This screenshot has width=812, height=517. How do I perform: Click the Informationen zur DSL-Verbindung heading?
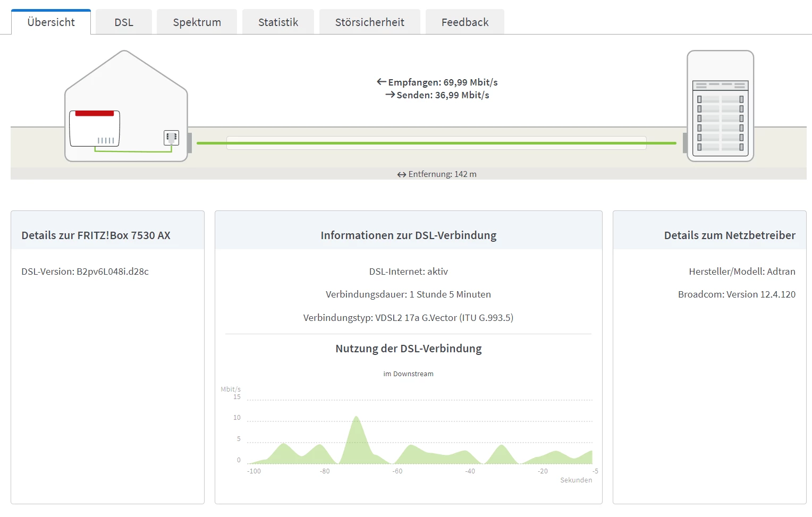point(408,235)
